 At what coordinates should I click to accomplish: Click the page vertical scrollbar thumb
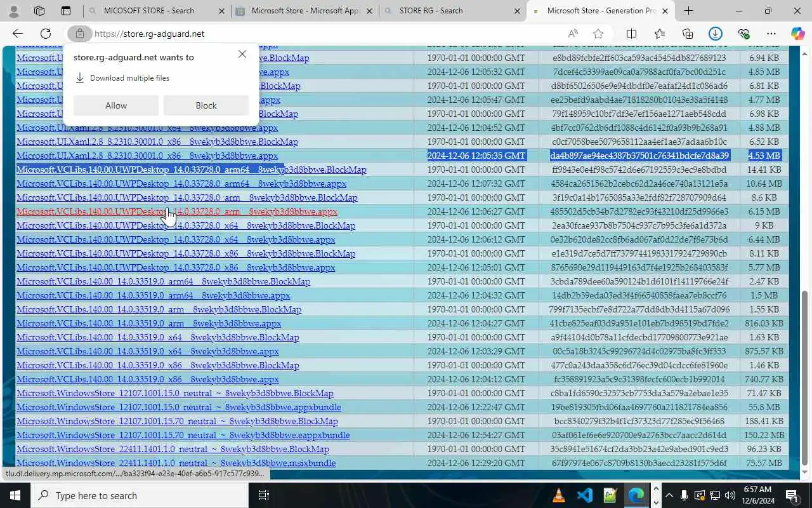(x=805, y=378)
